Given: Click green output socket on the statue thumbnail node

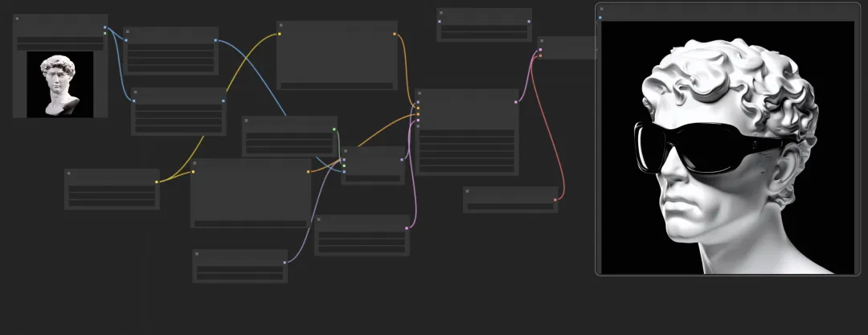Looking at the screenshot, I should (x=105, y=33).
